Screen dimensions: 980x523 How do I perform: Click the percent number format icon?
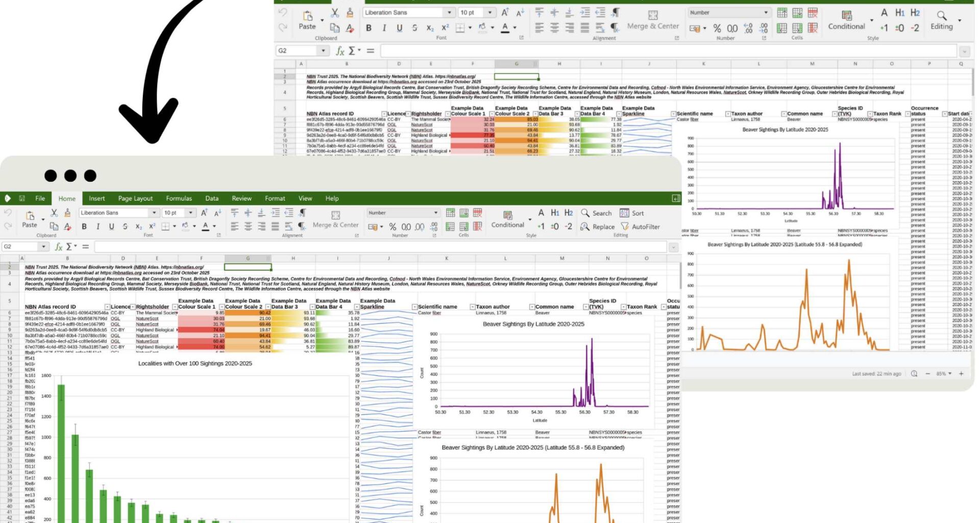tap(391, 225)
